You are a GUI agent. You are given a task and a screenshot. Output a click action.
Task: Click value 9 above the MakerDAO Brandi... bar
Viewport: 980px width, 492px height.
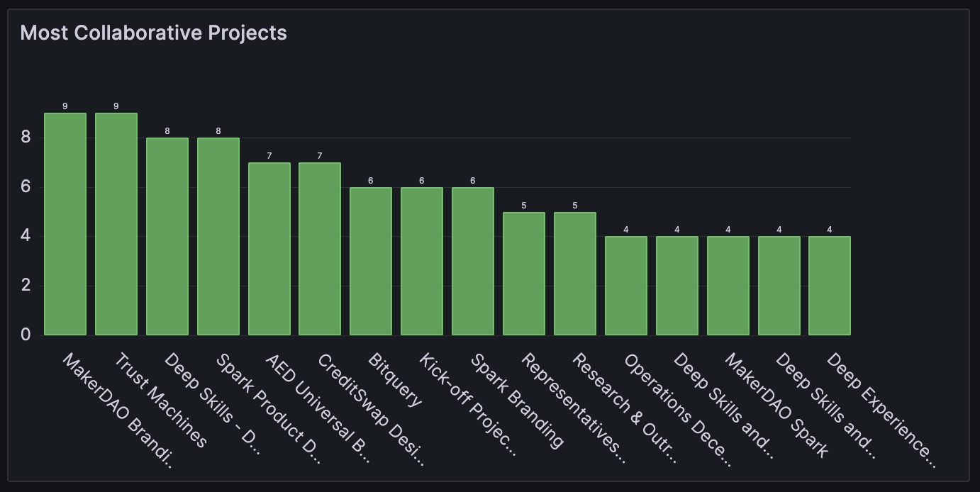[65, 106]
